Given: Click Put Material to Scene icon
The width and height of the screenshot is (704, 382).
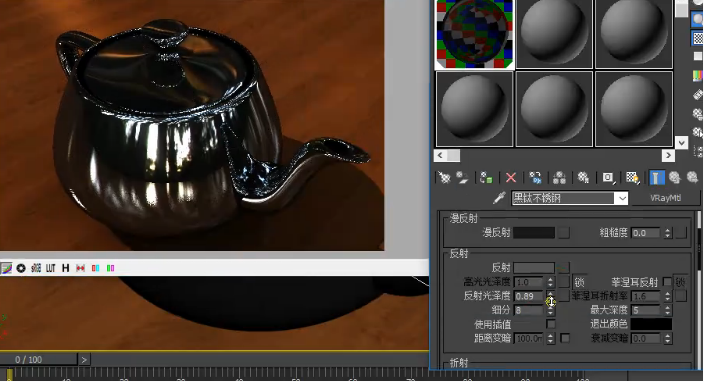Looking at the screenshot, I should [x=462, y=178].
